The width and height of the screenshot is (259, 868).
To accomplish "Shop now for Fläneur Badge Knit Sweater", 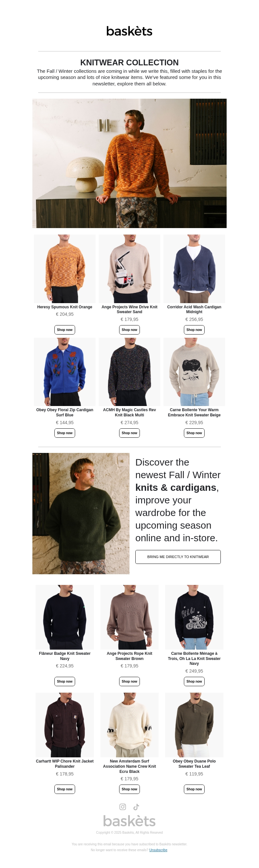I will click(x=65, y=681).
